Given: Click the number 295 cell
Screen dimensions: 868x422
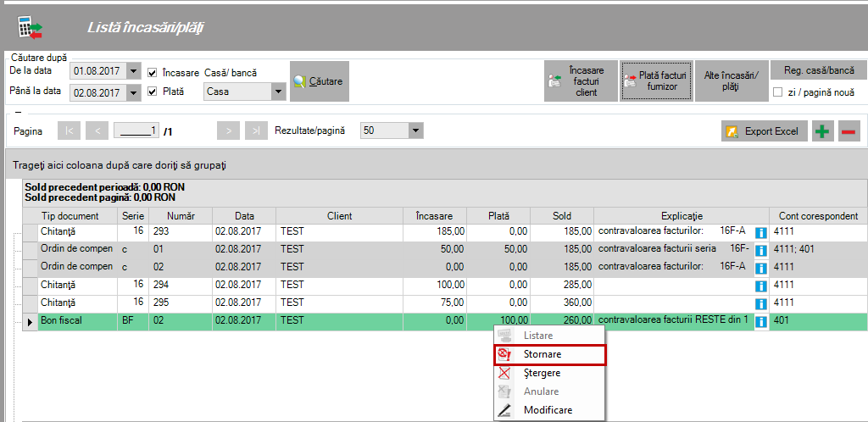Looking at the screenshot, I should 181,303.
